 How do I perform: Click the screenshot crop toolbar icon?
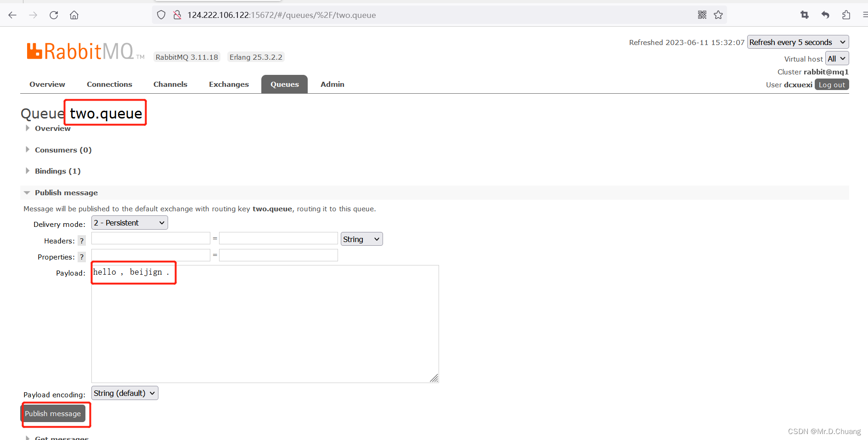click(x=805, y=15)
